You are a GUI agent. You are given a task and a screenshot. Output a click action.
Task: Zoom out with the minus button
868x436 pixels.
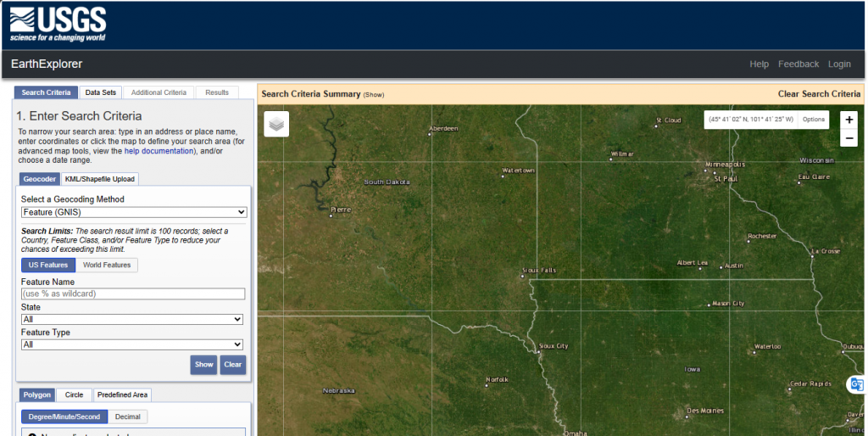(x=849, y=138)
